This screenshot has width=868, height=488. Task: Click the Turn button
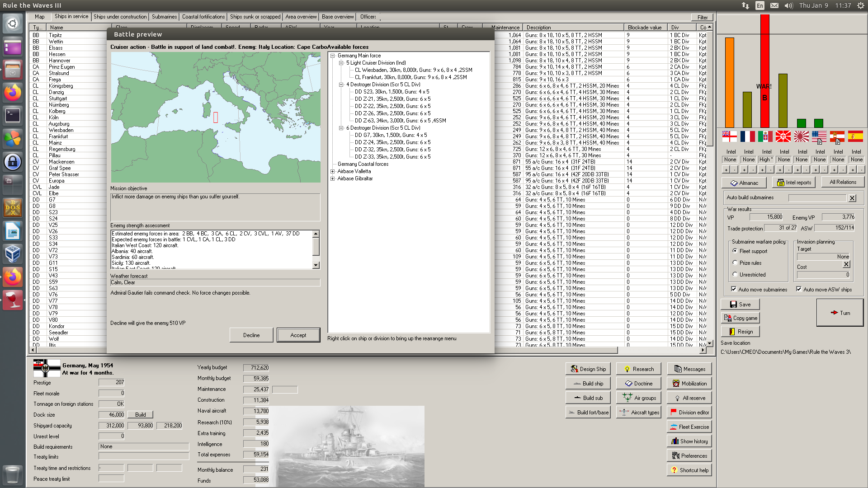pyautogui.click(x=840, y=313)
